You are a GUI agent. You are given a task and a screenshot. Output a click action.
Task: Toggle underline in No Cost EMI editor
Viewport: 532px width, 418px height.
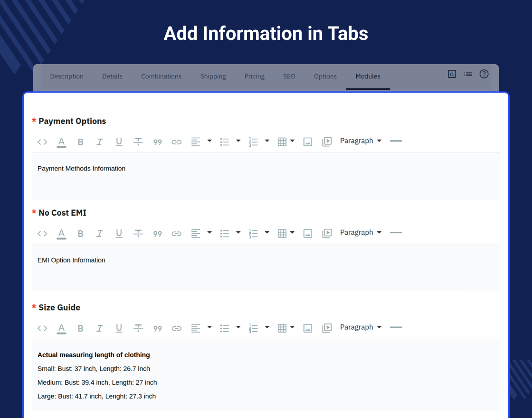(119, 233)
